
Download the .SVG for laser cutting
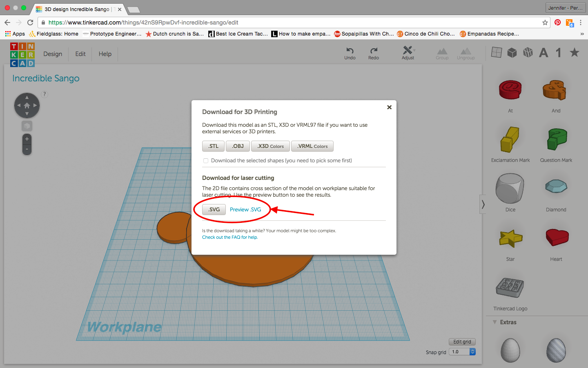pyautogui.click(x=214, y=210)
